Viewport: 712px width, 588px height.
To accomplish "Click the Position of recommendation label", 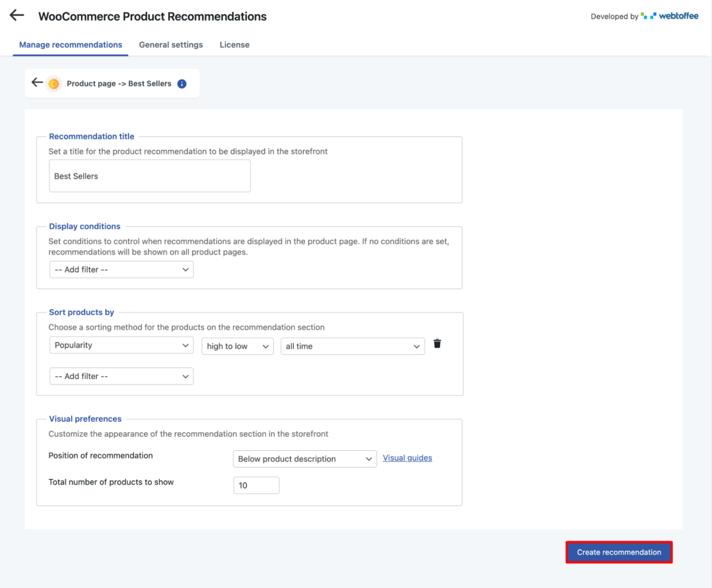I will [100, 455].
